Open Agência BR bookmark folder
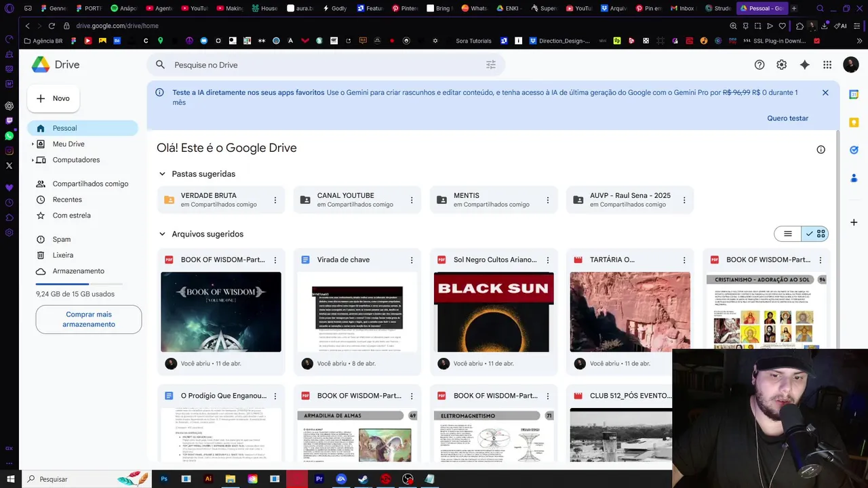This screenshot has height=488, width=868. click(43, 41)
